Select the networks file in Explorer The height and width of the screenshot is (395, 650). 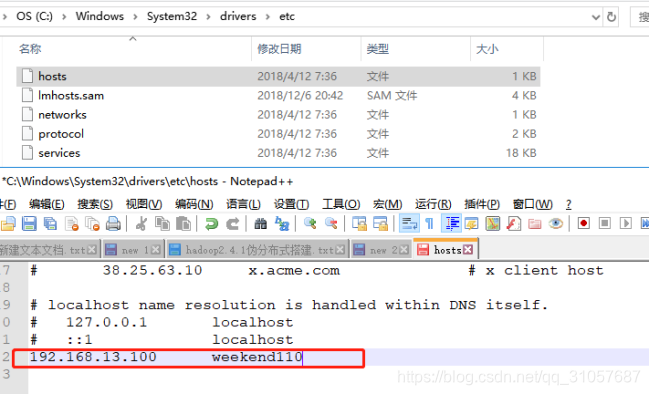pyautogui.click(x=278, y=114)
